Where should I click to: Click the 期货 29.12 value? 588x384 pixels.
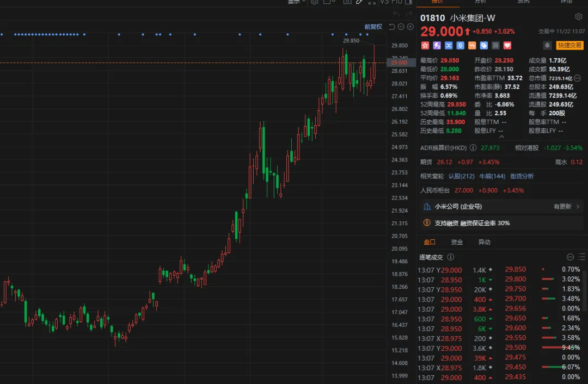[444, 162]
